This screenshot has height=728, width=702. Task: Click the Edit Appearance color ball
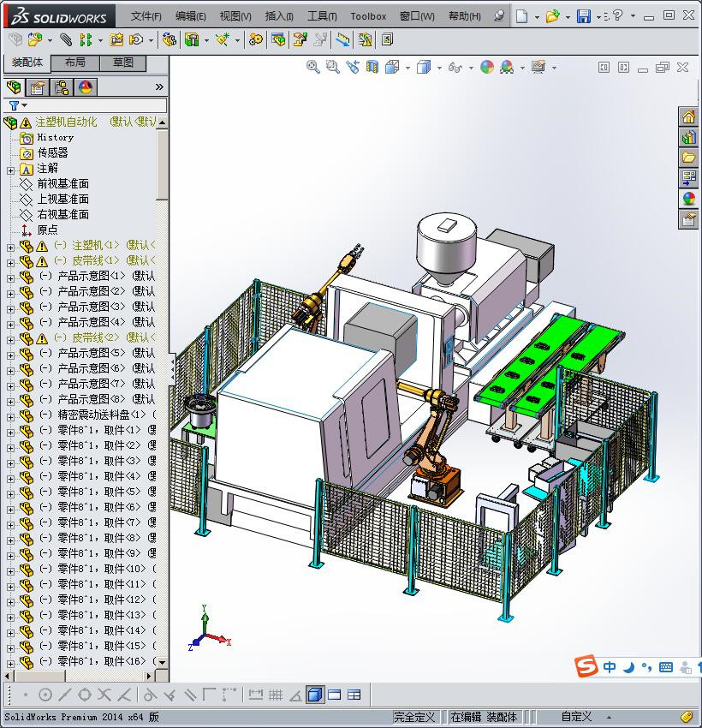tap(487, 67)
